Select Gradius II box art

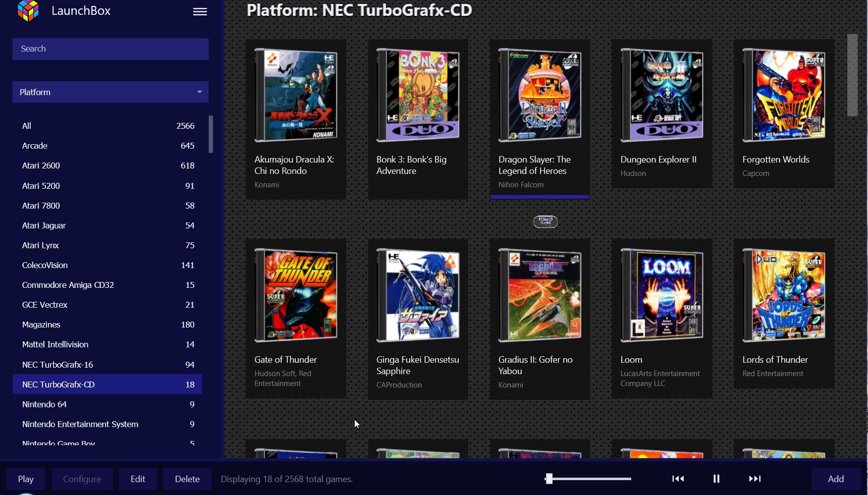pos(540,295)
